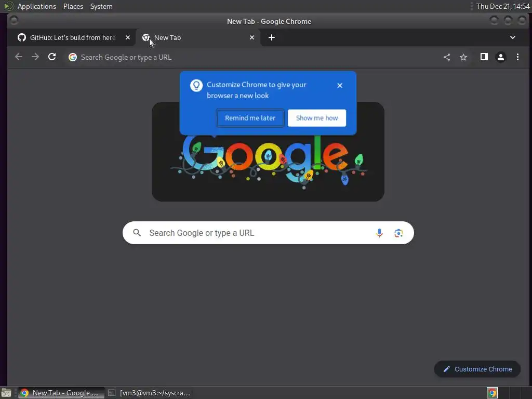The width and height of the screenshot is (532, 399).
Task: Click the Chrome workspace switcher icon
Action: (x=493, y=393)
